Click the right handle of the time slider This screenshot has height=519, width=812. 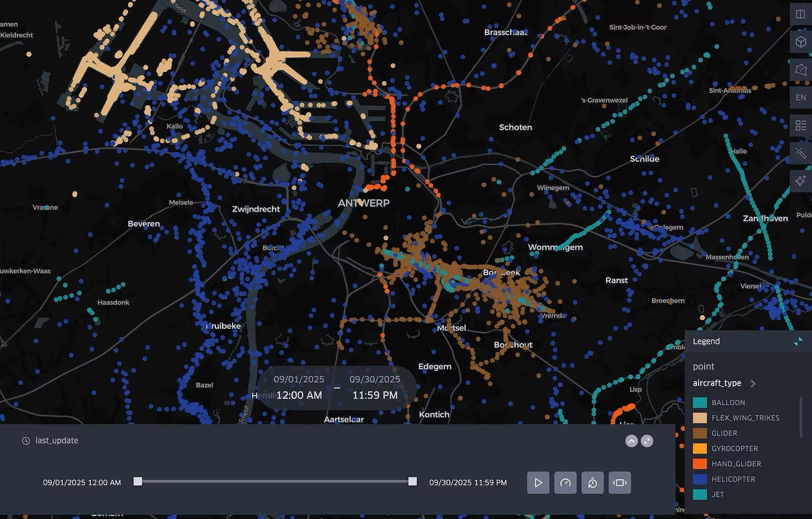point(412,481)
